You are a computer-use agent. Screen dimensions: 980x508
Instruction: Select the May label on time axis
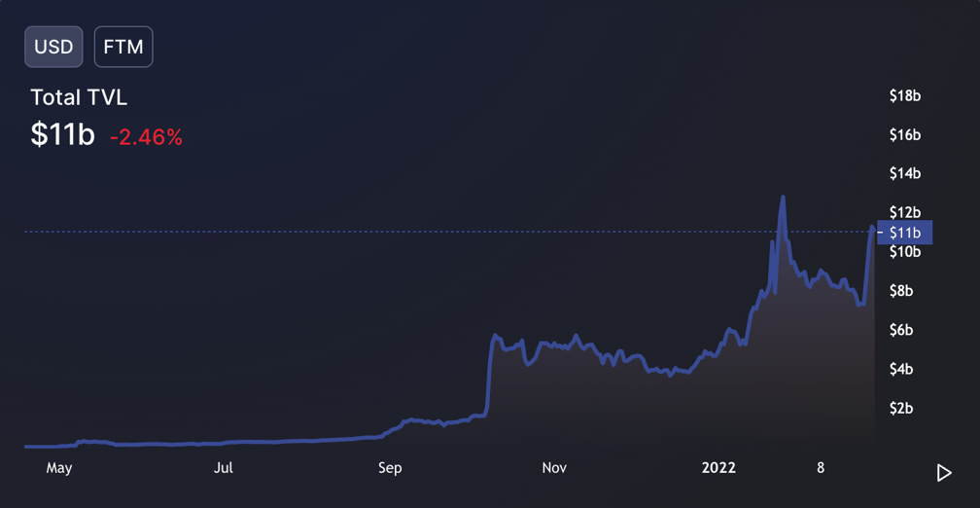(59, 468)
